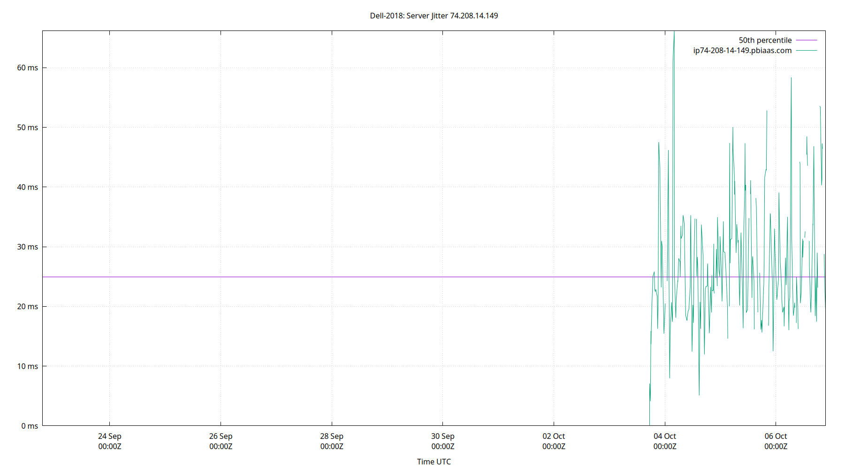Screen dimensions: 868x469
Task: Select the '10 ms' y-axis label
Action: (28, 366)
